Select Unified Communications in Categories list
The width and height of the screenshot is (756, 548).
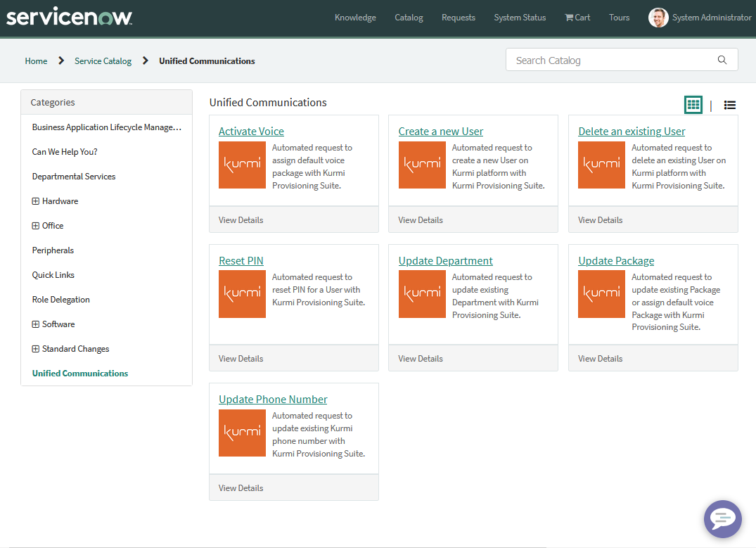click(x=80, y=374)
